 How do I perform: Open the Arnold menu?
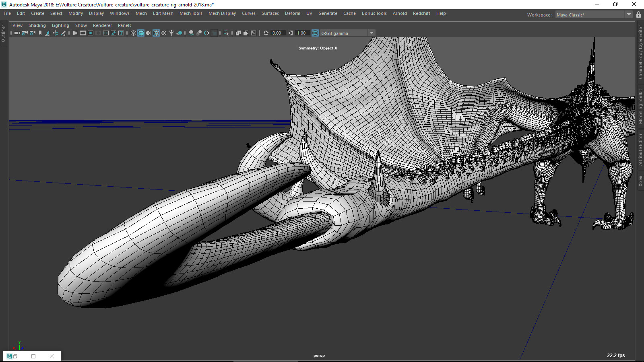tap(400, 13)
